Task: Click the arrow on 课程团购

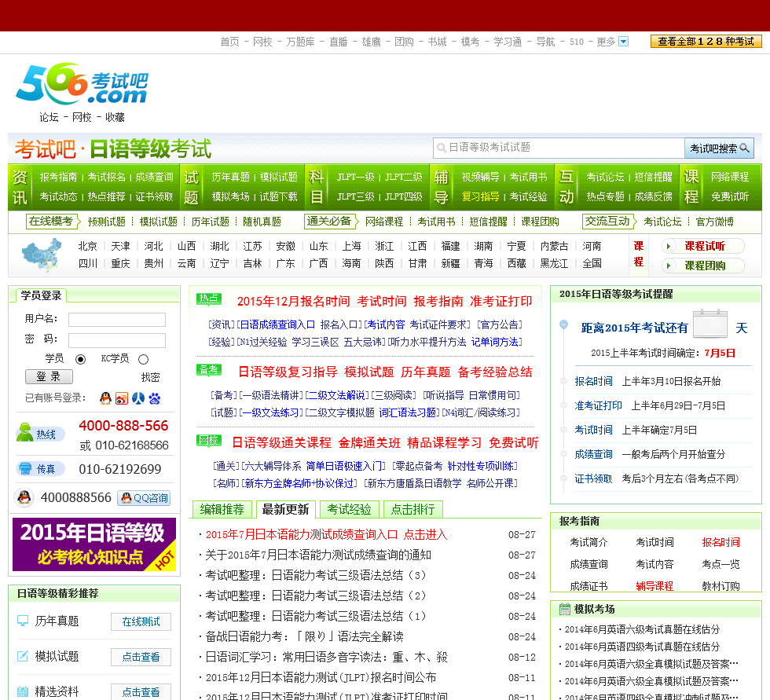Action: point(669,266)
